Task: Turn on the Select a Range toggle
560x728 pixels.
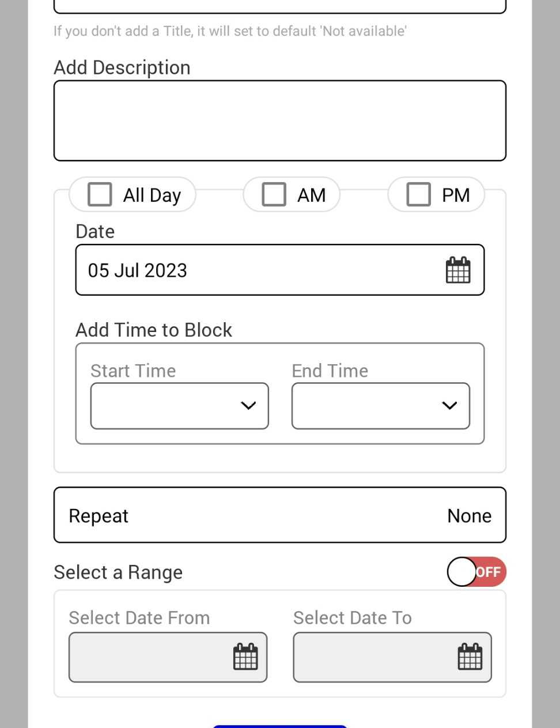Action: point(476,572)
